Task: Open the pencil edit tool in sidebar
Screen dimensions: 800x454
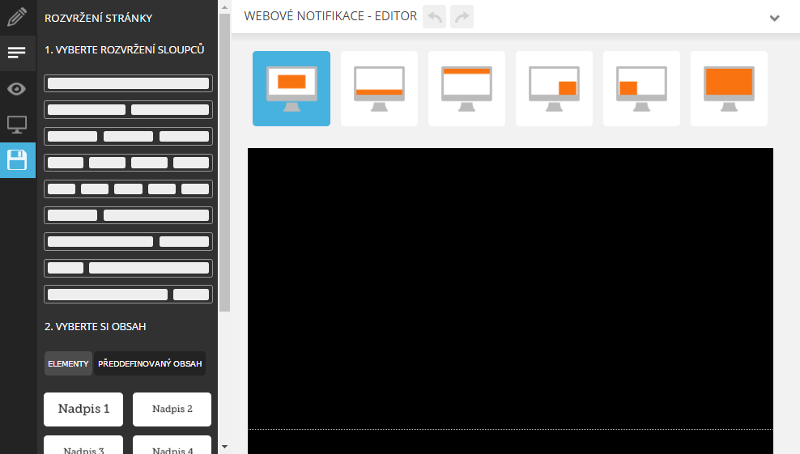Action: tap(17, 17)
